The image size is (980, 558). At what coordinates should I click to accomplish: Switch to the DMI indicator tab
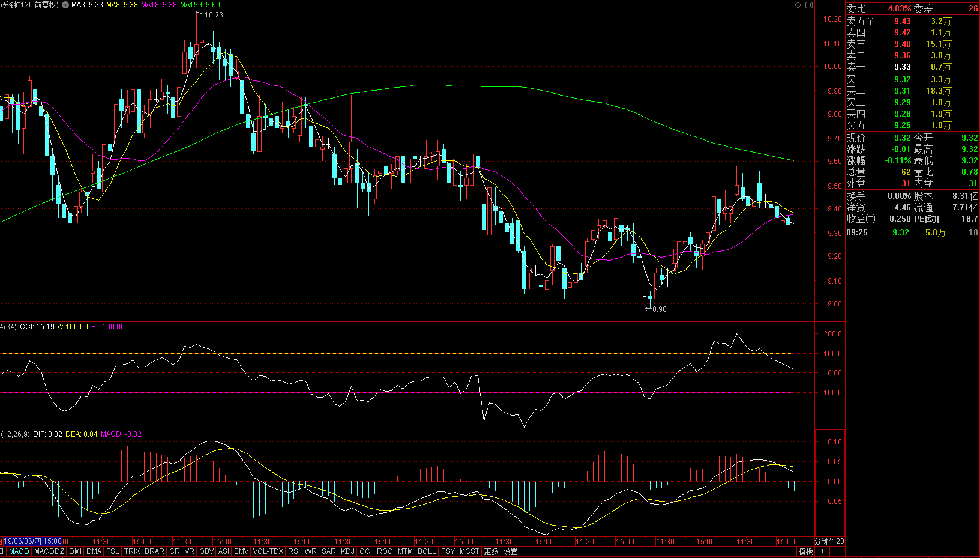coord(76,551)
